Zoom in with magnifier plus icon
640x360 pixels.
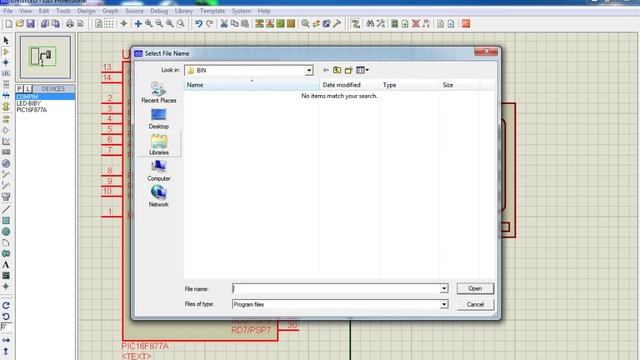coord(149,24)
